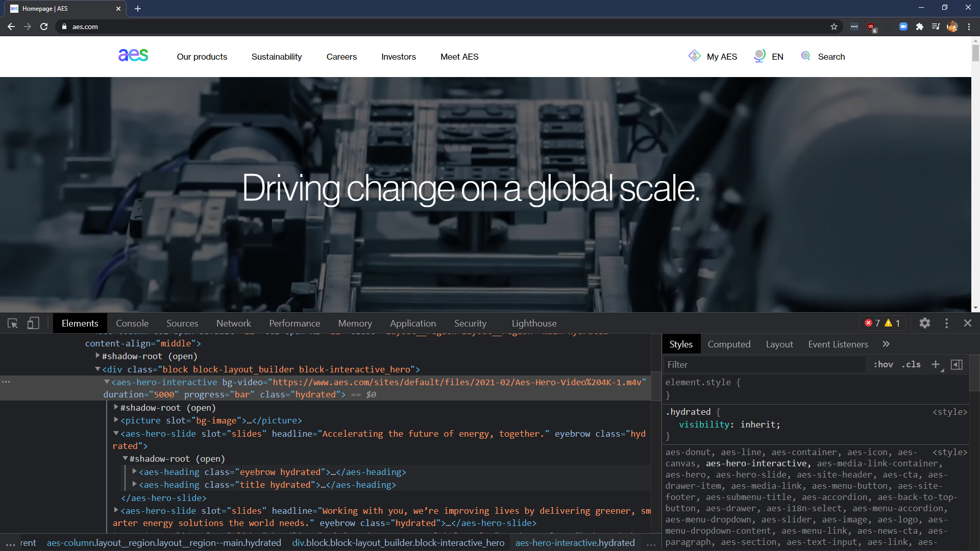Click the error and warning count badge
Image resolution: width=980 pixels, height=551 pixels.
tap(882, 323)
